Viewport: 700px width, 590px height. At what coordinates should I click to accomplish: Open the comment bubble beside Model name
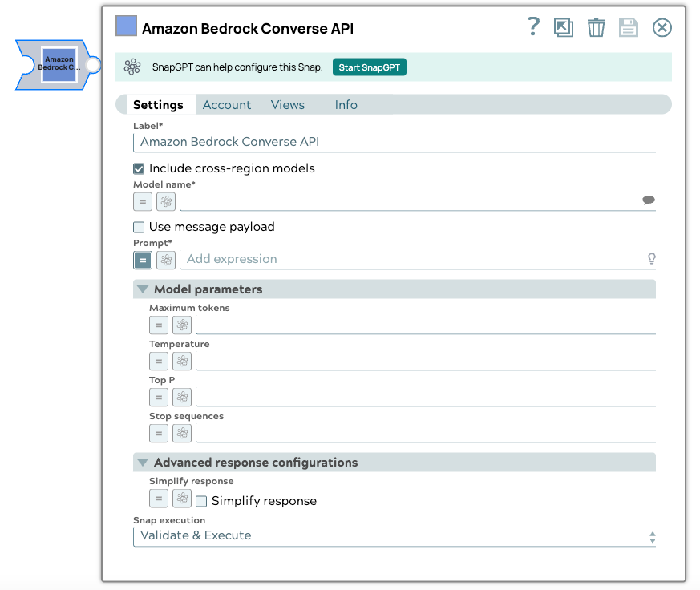pyautogui.click(x=649, y=200)
